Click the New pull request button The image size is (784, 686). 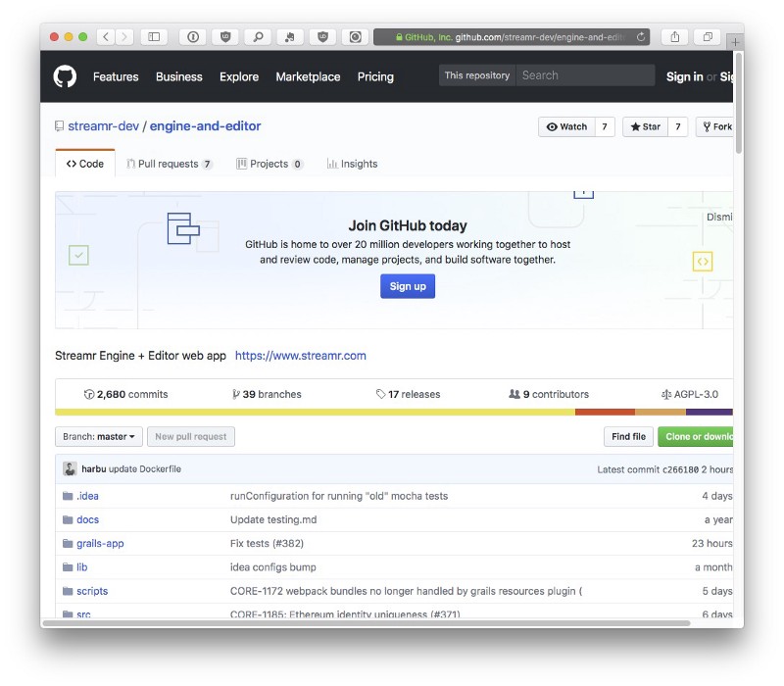tap(191, 436)
